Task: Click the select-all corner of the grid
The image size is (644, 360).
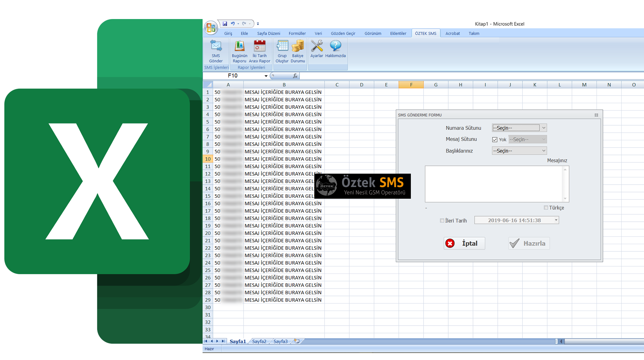Action: [x=208, y=85]
